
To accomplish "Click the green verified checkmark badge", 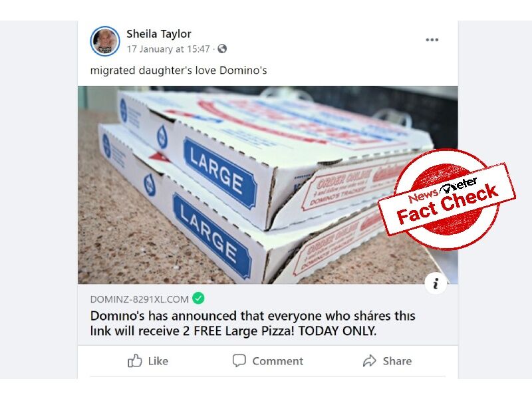I will pos(198,299).
